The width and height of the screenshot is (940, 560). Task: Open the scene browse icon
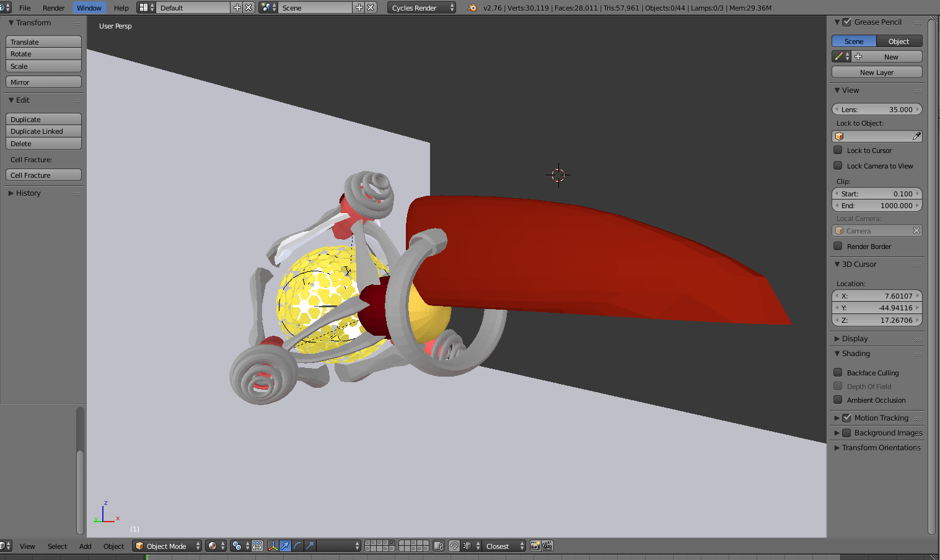268,7
